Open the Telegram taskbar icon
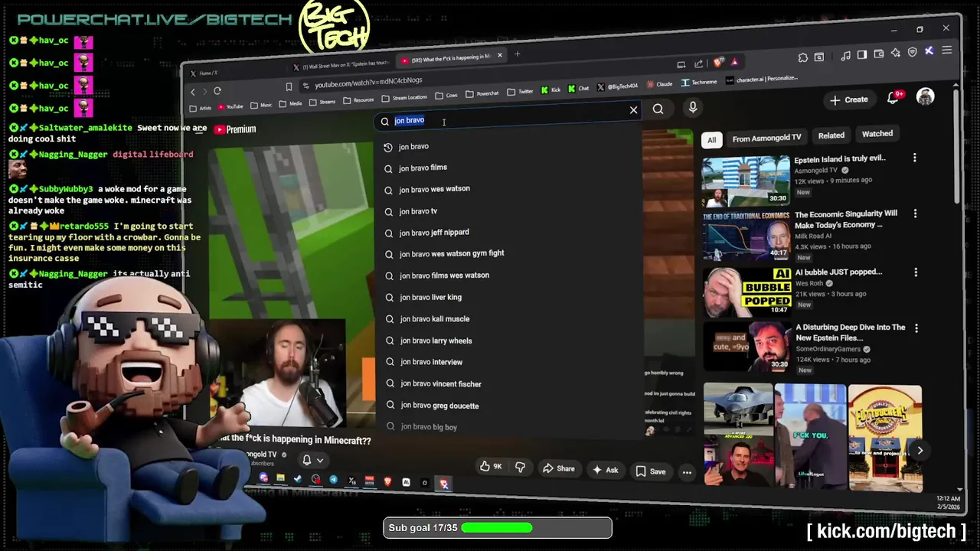This screenshot has width=980, height=551. pyautogui.click(x=334, y=480)
